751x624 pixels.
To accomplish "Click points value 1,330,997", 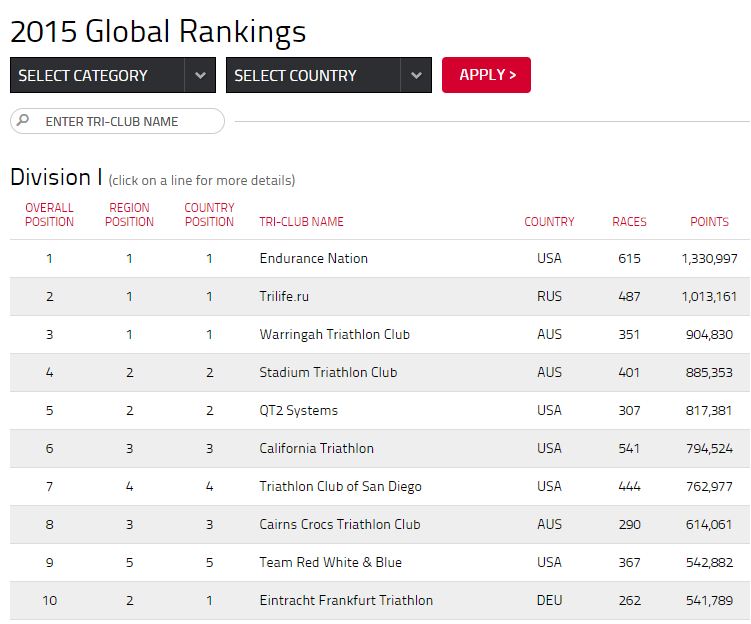I will pyautogui.click(x=709, y=259).
